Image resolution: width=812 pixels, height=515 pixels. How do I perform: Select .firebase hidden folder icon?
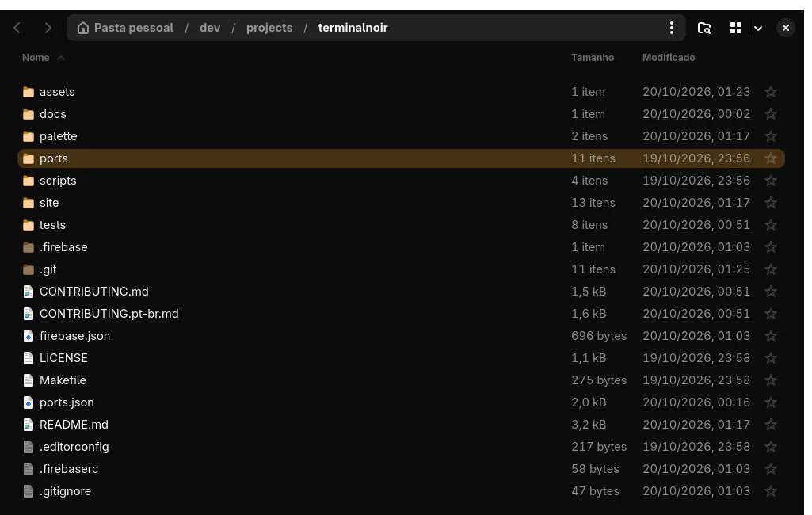pyautogui.click(x=29, y=247)
